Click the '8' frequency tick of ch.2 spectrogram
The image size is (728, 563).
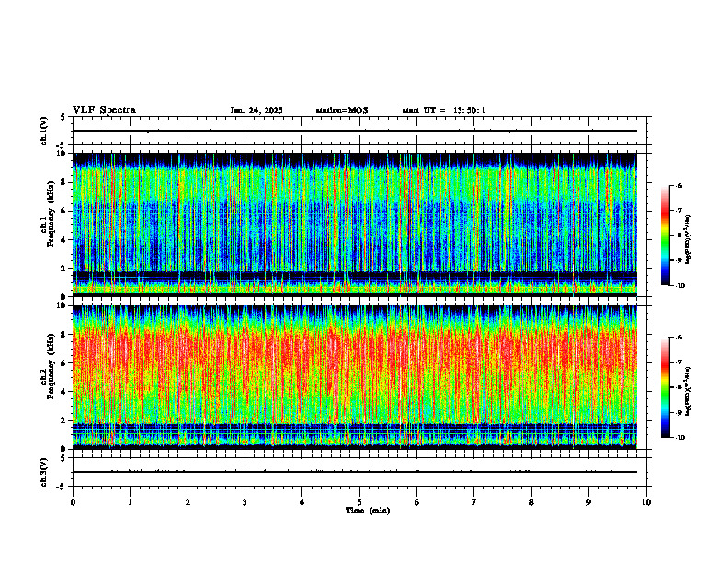click(64, 335)
